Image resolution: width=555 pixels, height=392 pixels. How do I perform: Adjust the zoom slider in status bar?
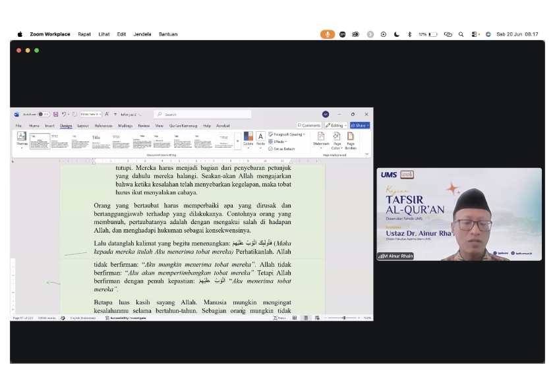343,318
